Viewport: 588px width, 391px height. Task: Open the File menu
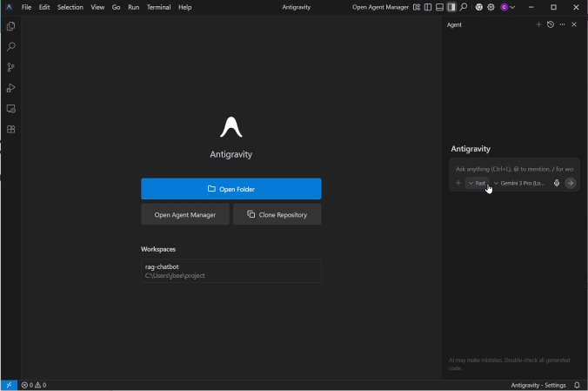click(x=26, y=7)
